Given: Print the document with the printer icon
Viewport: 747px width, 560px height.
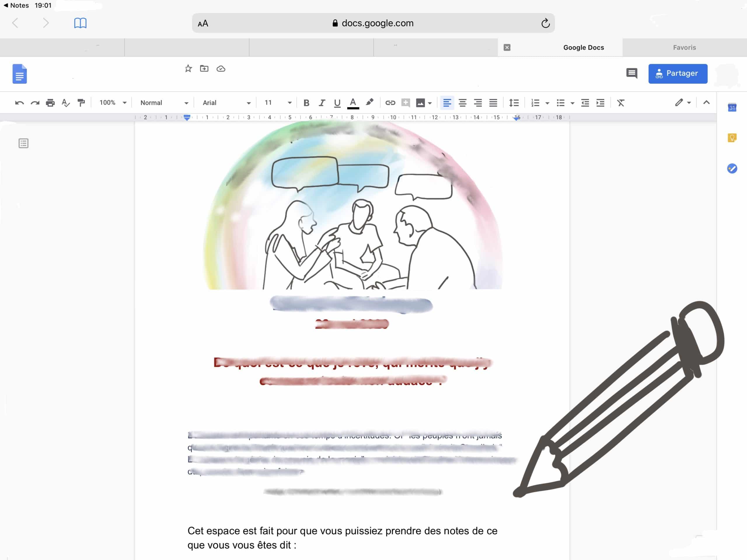Looking at the screenshot, I should coord(50,103).
